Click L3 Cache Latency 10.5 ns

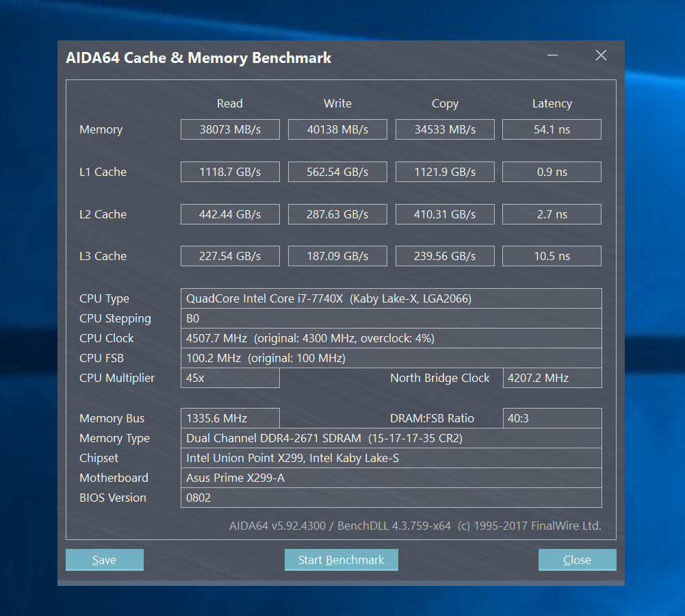tap(552, 256)
